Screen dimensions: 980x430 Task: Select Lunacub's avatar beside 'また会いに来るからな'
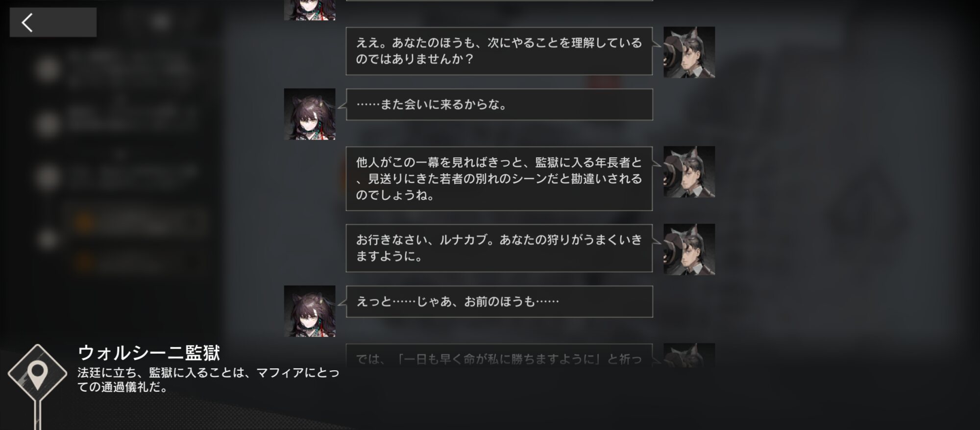(310, 114)
